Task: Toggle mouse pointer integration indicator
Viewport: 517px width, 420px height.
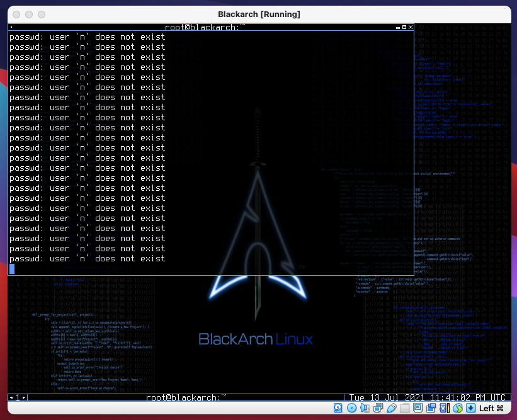Action: click(x=457, y=408)
